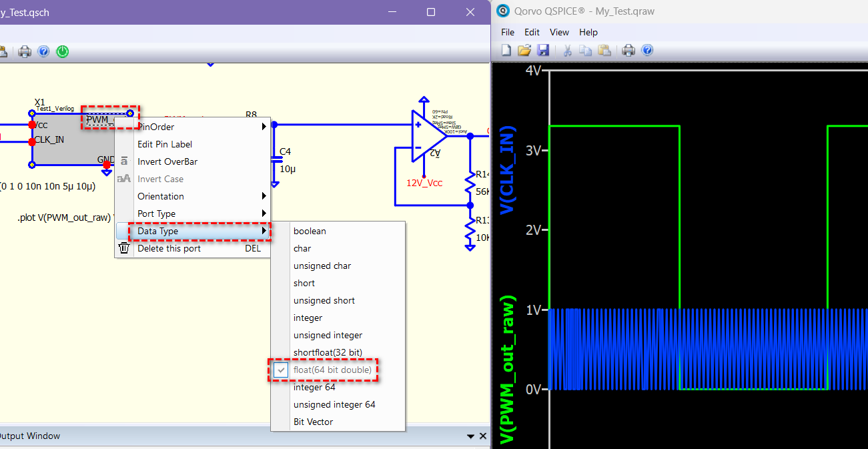868x449 pixels.
Task: Select Bit Vector data type
Action: coord(313,422)
